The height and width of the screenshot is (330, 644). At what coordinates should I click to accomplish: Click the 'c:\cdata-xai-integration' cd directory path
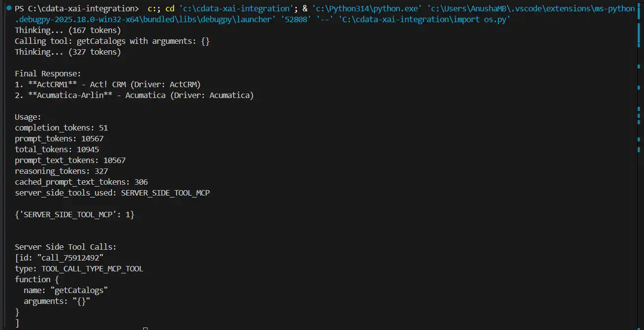pos(234,8)
